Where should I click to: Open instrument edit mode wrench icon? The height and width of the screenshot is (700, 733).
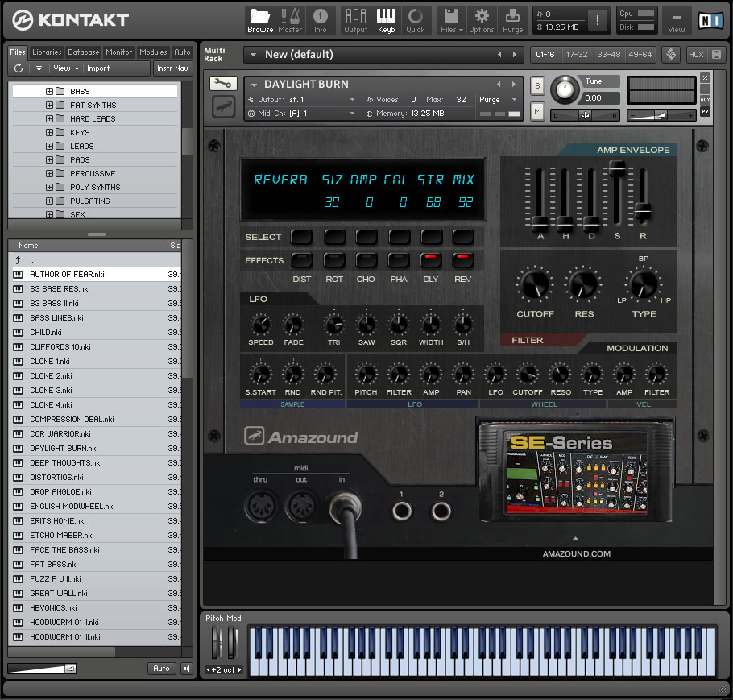[222, 84]
